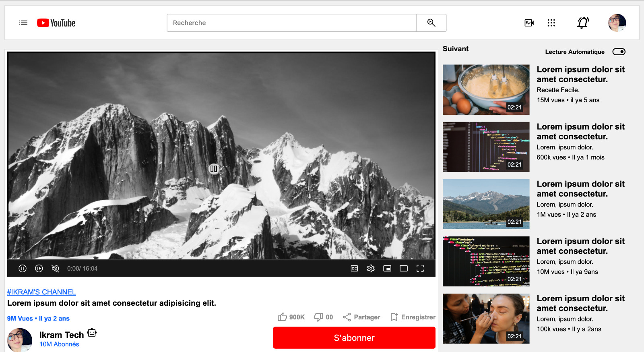Toggle closed captions CC
The height and width of the screenshot is (352, 644).
pyautogui.click(x=354, y=268)
